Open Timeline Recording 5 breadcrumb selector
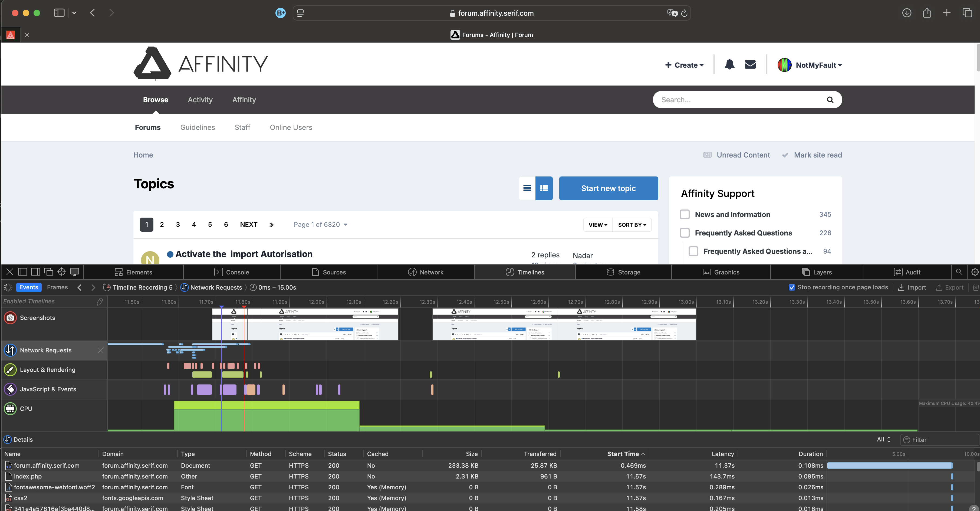Image resolution: width=980 pixels, height=511 pixels. pyautogui.click(x=138, y=287)
